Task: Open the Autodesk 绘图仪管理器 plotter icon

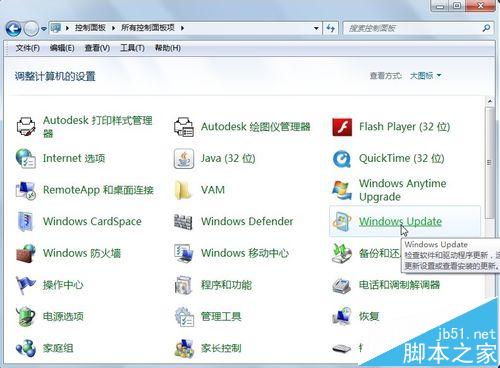Action: (x=184, y=126)
